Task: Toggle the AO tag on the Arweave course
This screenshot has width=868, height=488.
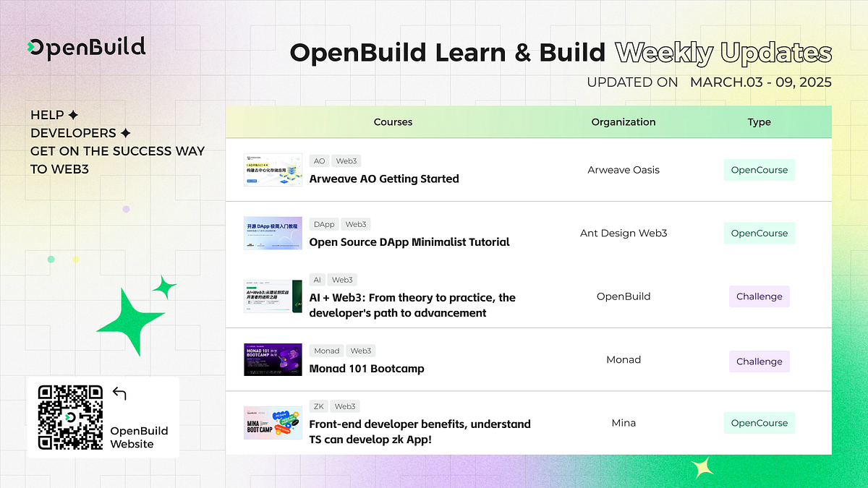Action: click(319, 160)
